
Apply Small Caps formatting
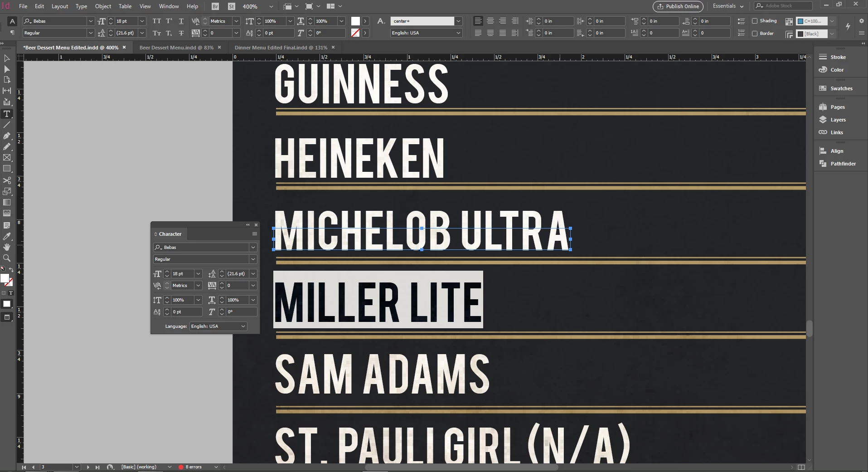157,33
